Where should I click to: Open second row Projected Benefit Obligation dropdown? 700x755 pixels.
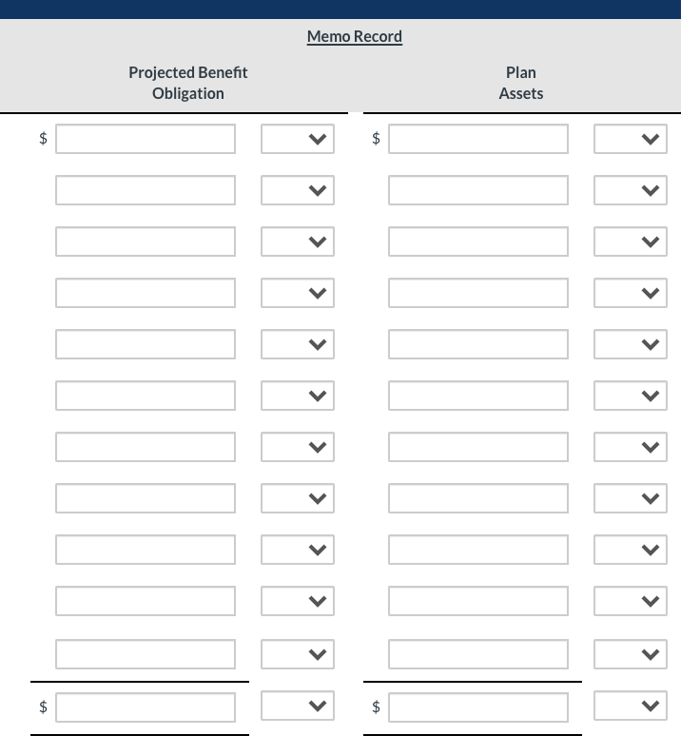point(298,191)
